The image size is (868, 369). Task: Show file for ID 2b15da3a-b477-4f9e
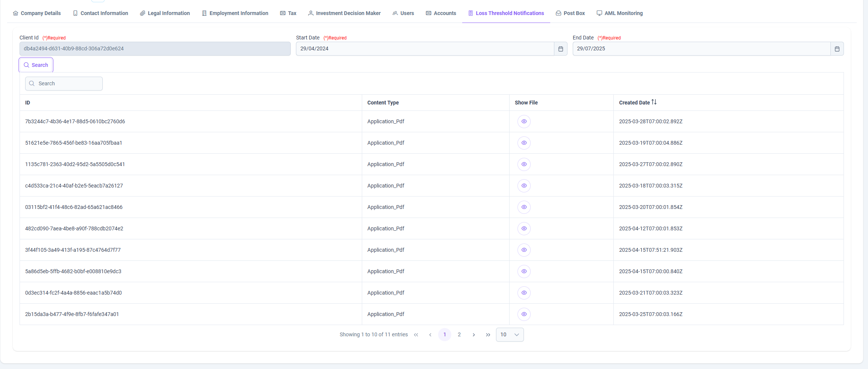[x=524, y=314]
